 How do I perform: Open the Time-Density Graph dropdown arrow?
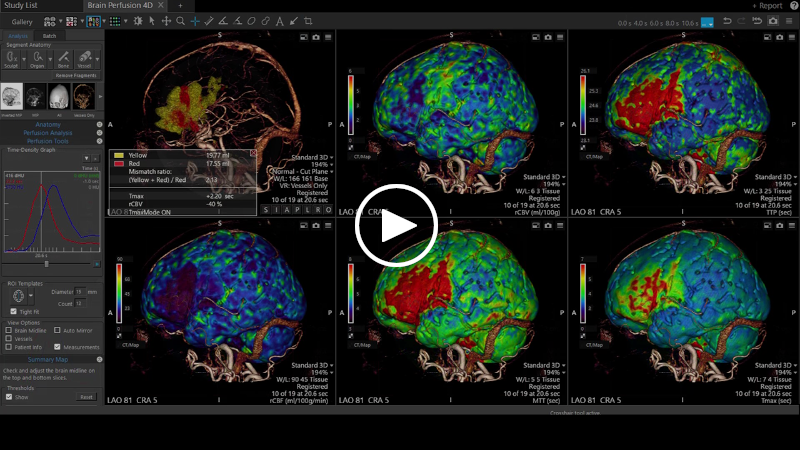pyautogui.click(x=86, y=158)
